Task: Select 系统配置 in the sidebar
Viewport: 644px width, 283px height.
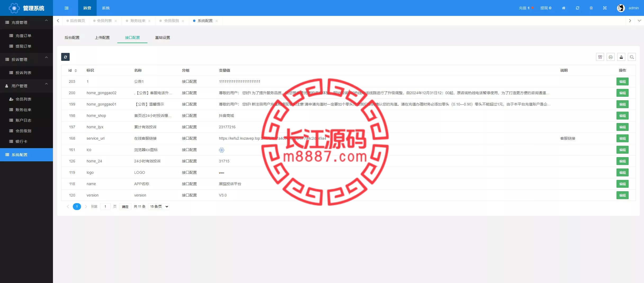Action: (x=26, y=155)
